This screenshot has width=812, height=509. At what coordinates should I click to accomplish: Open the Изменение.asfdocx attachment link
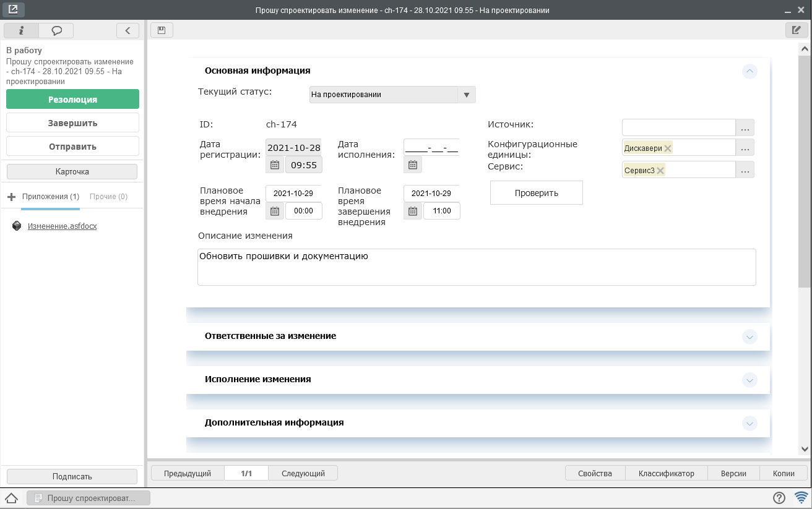(x=62, y=226)
